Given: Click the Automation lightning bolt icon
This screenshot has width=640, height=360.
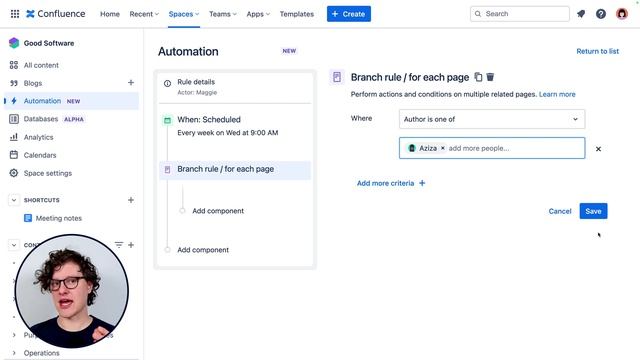Looking at the screenshot, I should click(14, 101).
